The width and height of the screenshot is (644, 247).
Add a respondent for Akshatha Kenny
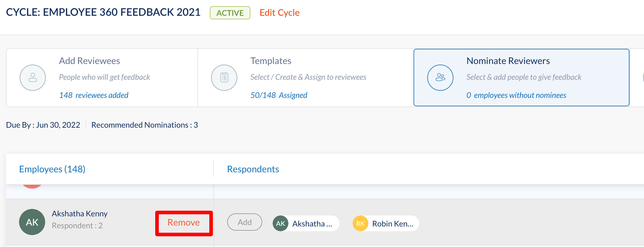(x=245, y=222)
